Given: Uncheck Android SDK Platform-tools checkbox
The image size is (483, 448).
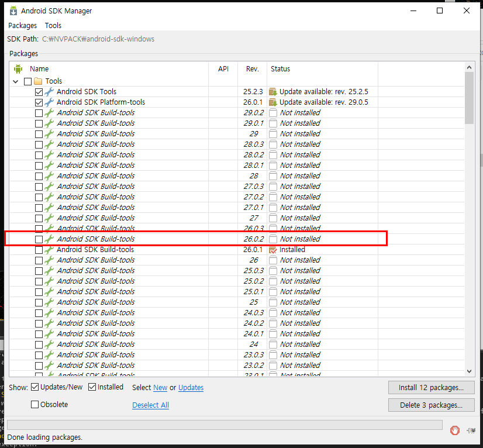Looking at the screenshot, I should (x=39, y=102).
